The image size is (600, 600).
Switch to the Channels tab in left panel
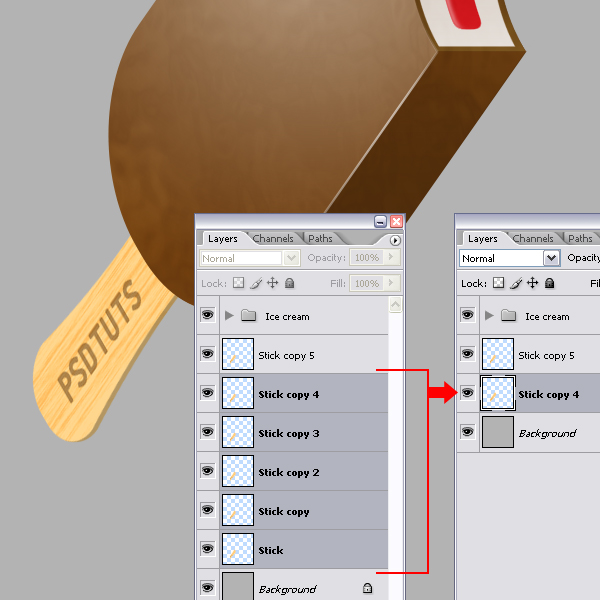[273, 238]
